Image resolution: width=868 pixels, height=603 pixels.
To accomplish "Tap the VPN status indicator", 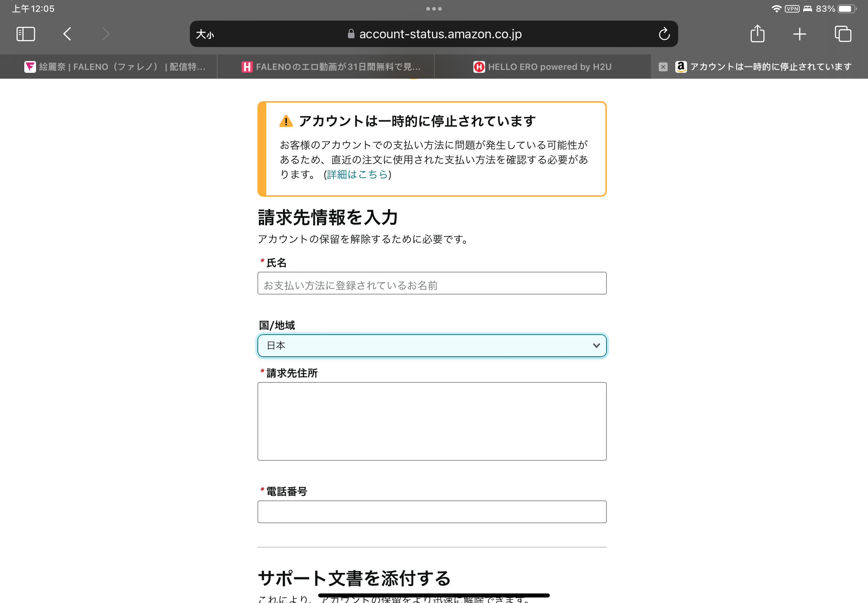I will tap(792, 9).
